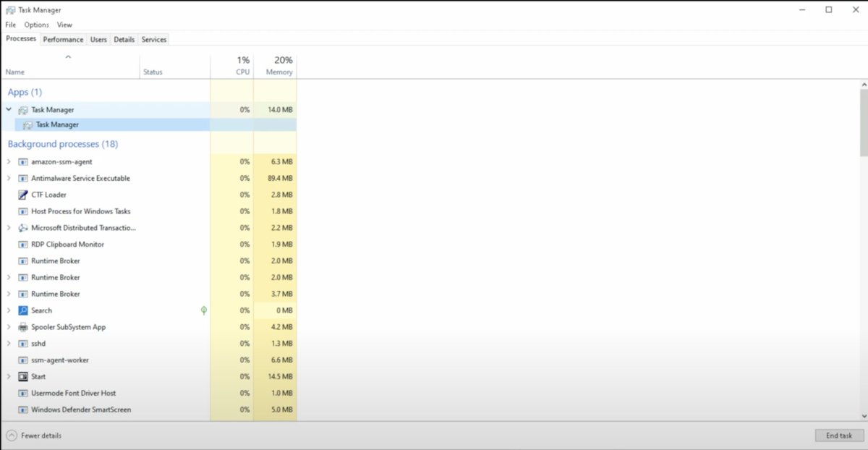
Task: Click the Antimalware Service Executable icon
Action: [x=23, y=179]
